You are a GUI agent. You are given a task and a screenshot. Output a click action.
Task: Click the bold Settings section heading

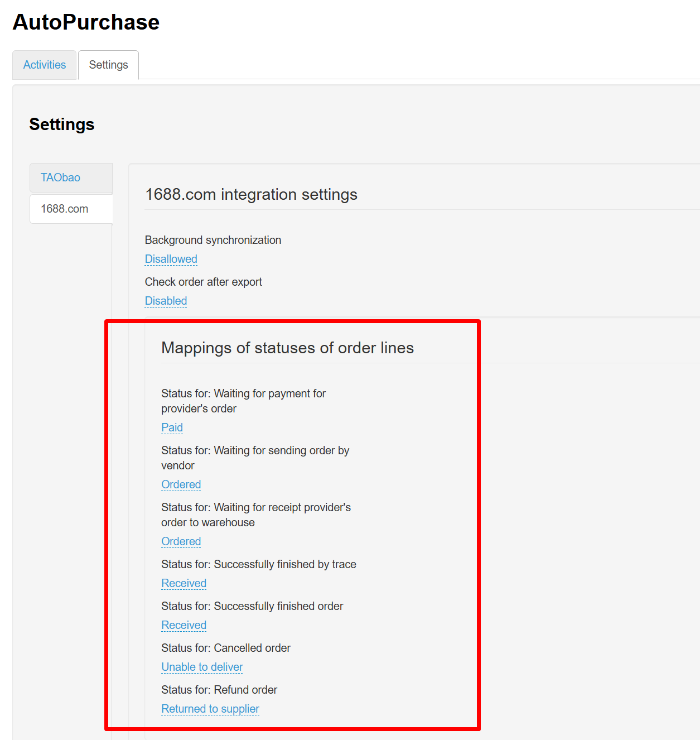(x=62, y=124)
